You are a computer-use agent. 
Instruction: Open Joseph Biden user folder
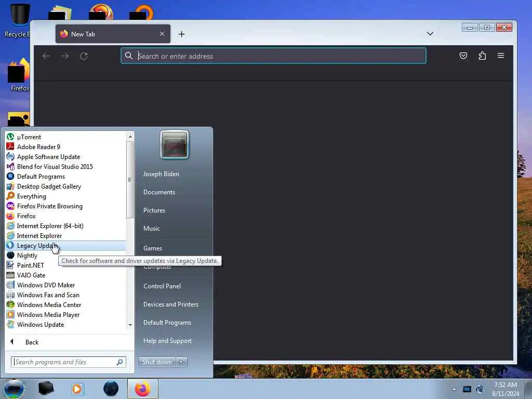[x=161, y=174]
